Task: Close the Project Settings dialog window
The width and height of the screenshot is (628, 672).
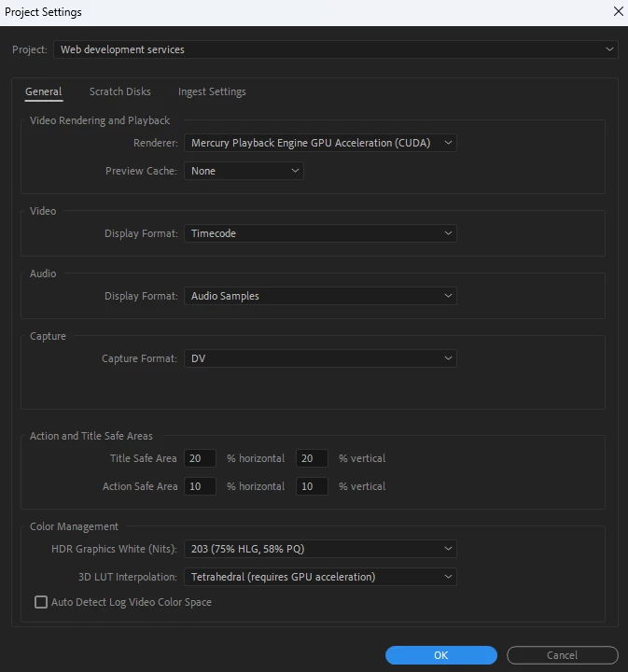Action: pyautogui.click(x=618, y=11)
